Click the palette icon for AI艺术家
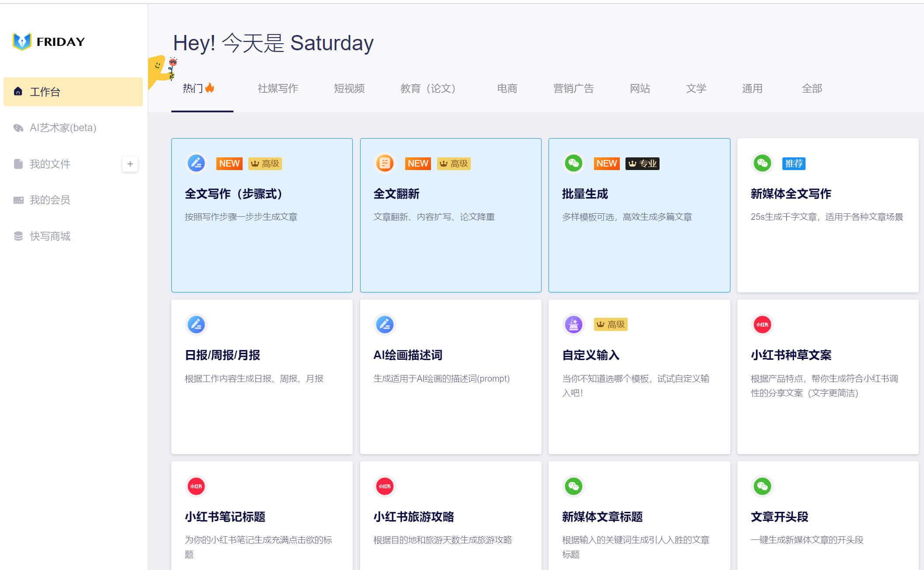Screen dimensions: 924x570 click(x=18, y=128)
